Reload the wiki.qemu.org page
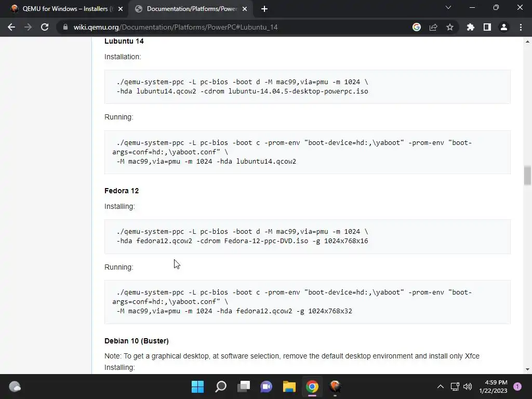Image resolution: width=532 pixels, height=399 pixels. pos(45,27)
